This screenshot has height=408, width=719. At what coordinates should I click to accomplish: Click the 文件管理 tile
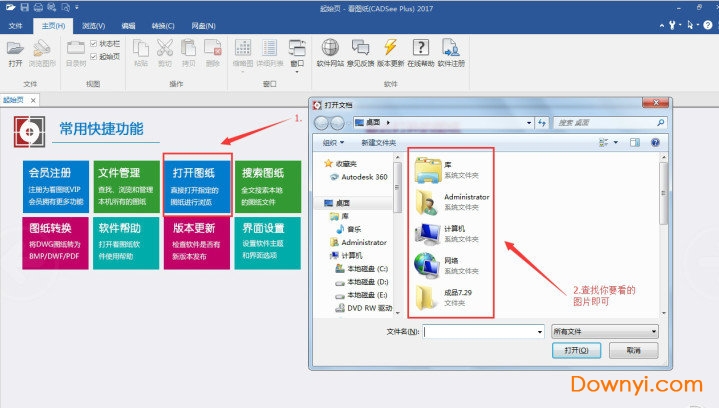126,187
